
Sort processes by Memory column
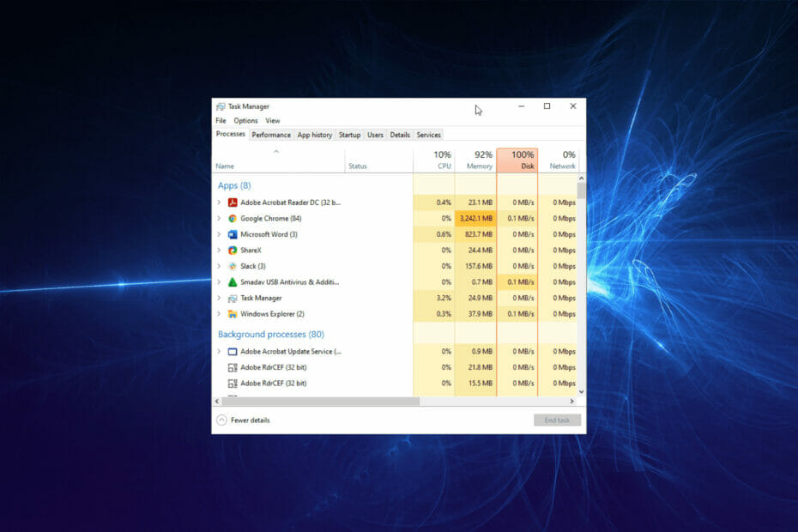point(475,160)
